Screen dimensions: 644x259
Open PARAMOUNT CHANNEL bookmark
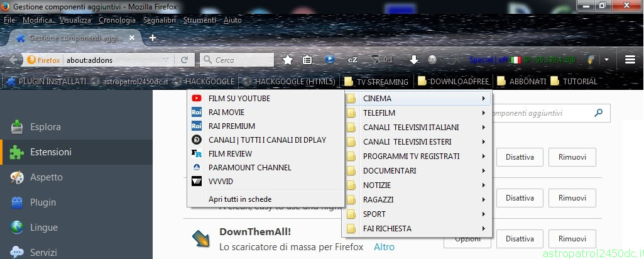point(265,168)
